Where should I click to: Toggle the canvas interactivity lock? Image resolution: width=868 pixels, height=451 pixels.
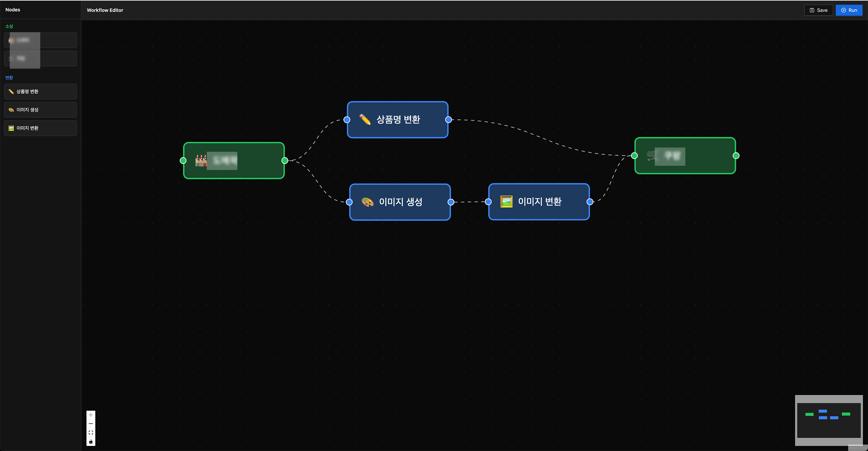(x=91, y=442)
